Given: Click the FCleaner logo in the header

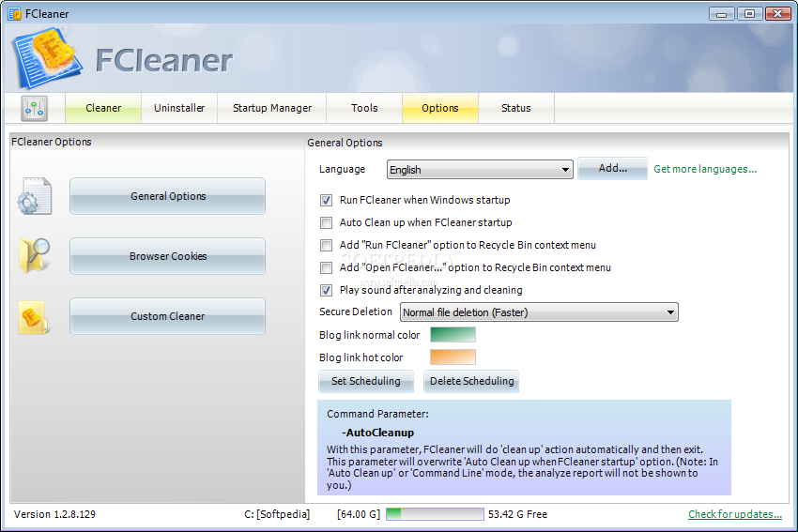Looking at the screenshot, I should (x=48, y=58).
